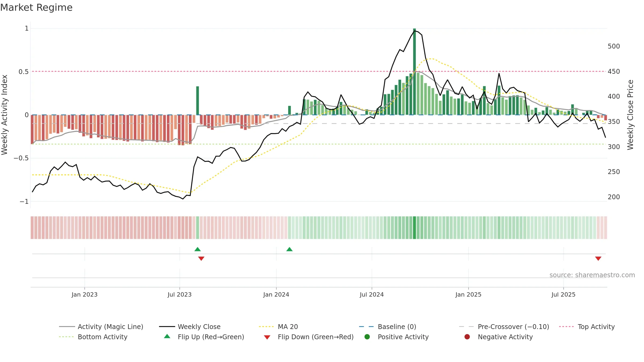Click the Weekly Close Price axis title
This screenshot has height=362, width=644.
(x=630, y=115)
